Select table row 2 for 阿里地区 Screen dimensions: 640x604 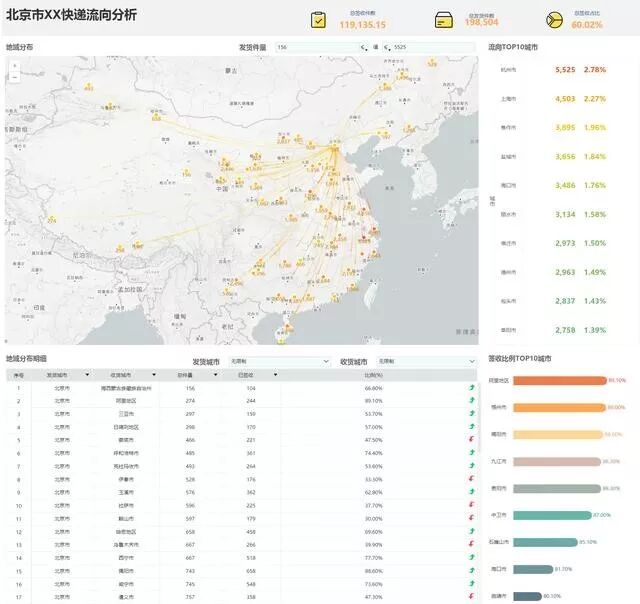coord(241,401)
